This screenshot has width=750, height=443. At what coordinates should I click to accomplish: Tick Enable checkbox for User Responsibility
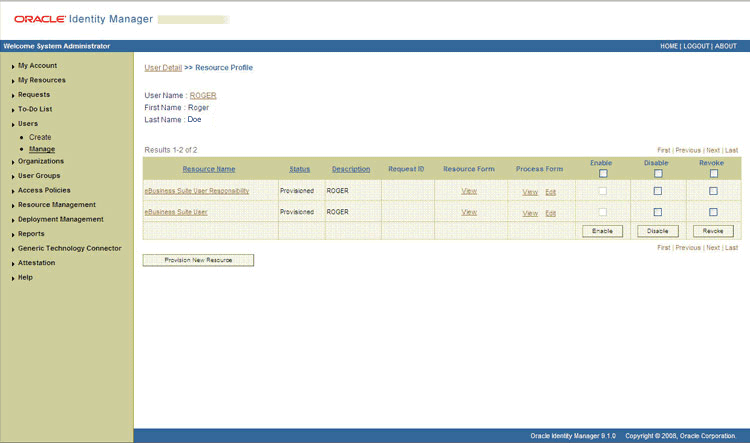point(603,191)
